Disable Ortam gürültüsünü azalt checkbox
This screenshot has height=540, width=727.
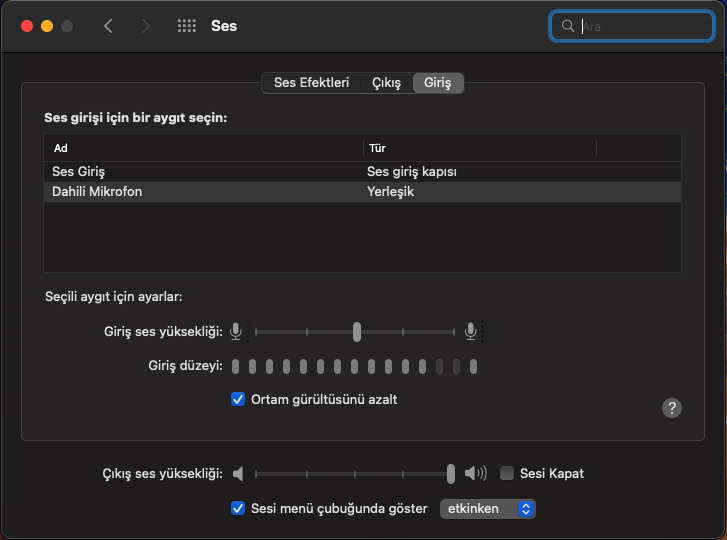click(238, 399)
